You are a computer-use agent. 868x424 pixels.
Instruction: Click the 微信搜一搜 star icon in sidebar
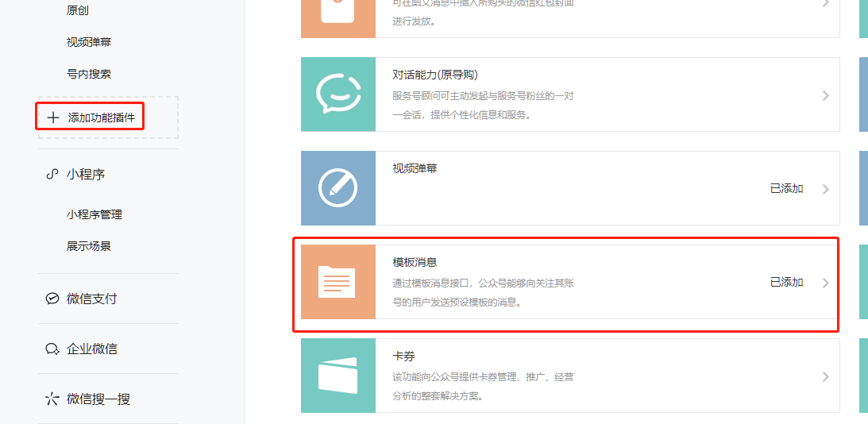point(52,399)
